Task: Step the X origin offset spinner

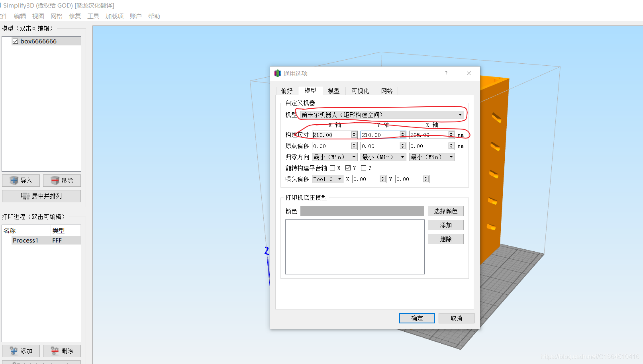Action: [354, 146]
